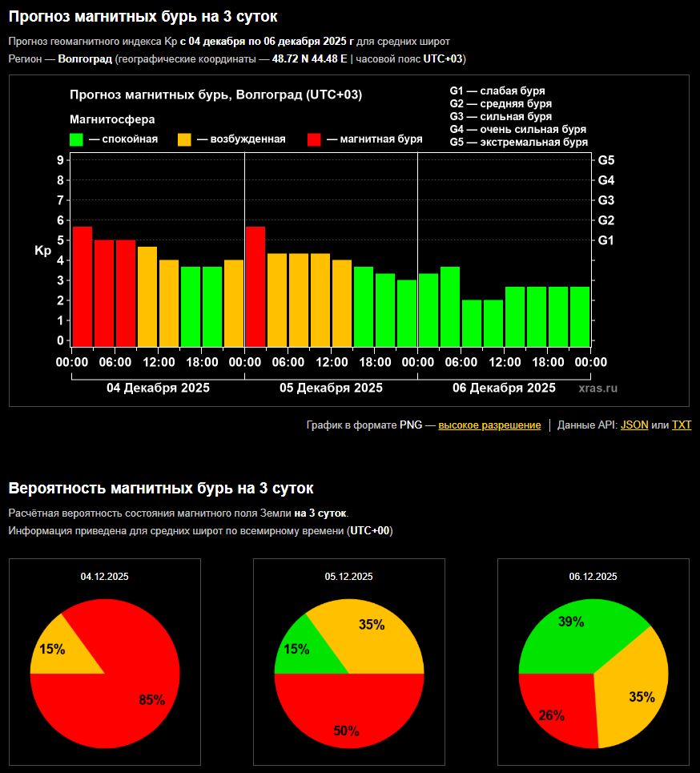The height and width of the screenshot is (773, 700).
Task: Click the 06 Декабря 2025 date label
Action: coord(504,389)
